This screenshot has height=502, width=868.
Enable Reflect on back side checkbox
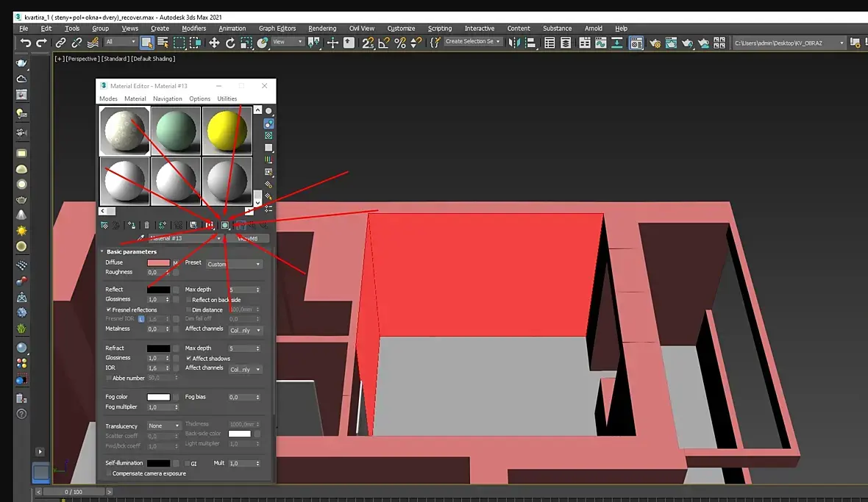188,300
